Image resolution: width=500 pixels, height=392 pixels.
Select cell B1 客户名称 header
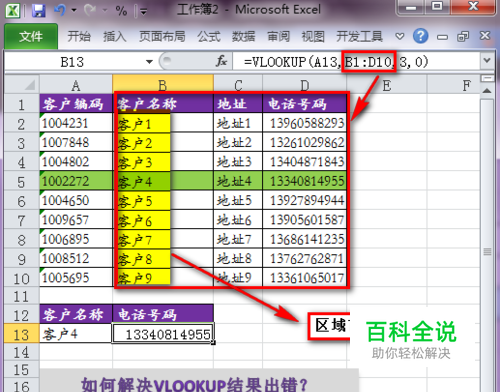point(163,104)
